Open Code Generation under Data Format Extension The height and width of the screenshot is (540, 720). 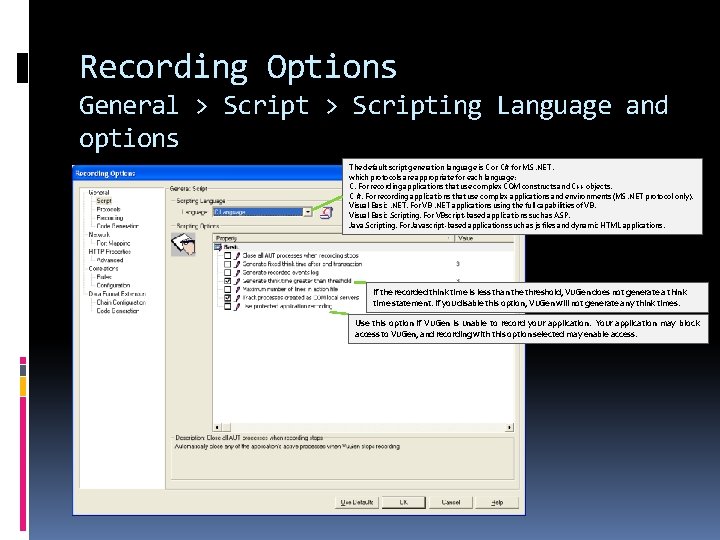pyautogui.click(x=118, y=311)
